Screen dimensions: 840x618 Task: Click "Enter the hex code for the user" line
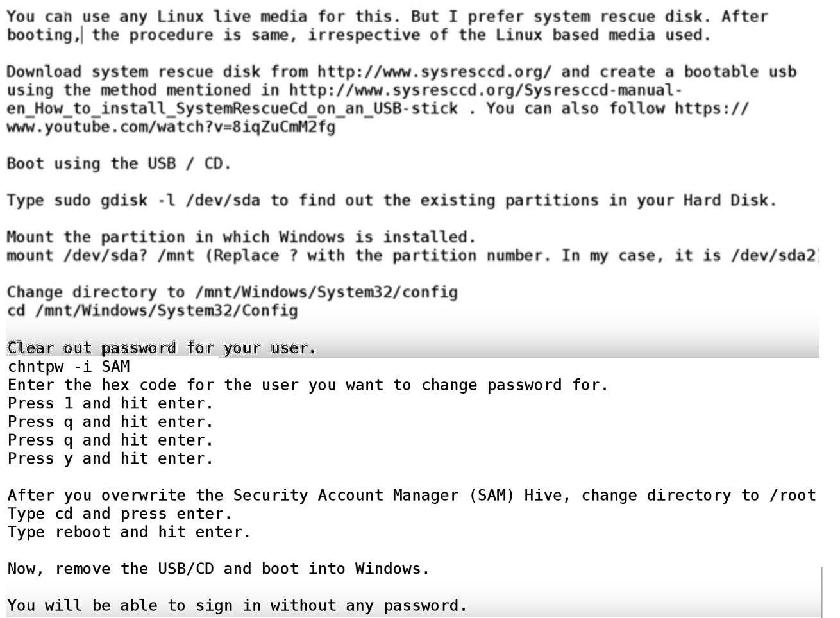coord(308,385)
